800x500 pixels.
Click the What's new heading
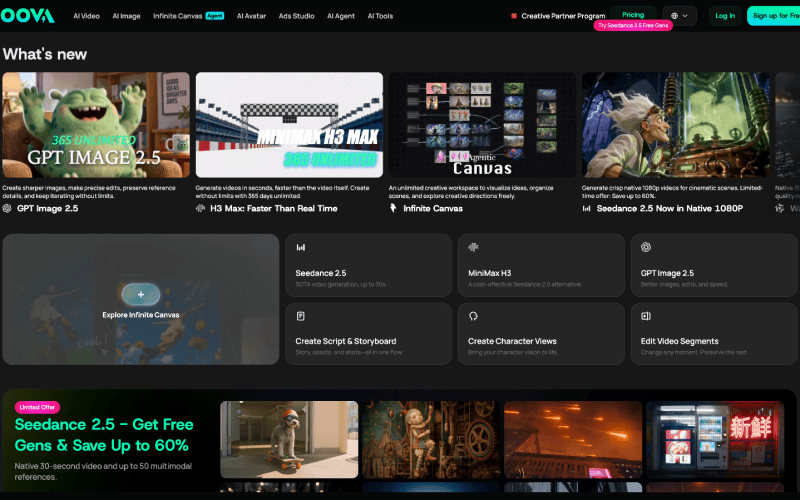click(x=45, y=54)
